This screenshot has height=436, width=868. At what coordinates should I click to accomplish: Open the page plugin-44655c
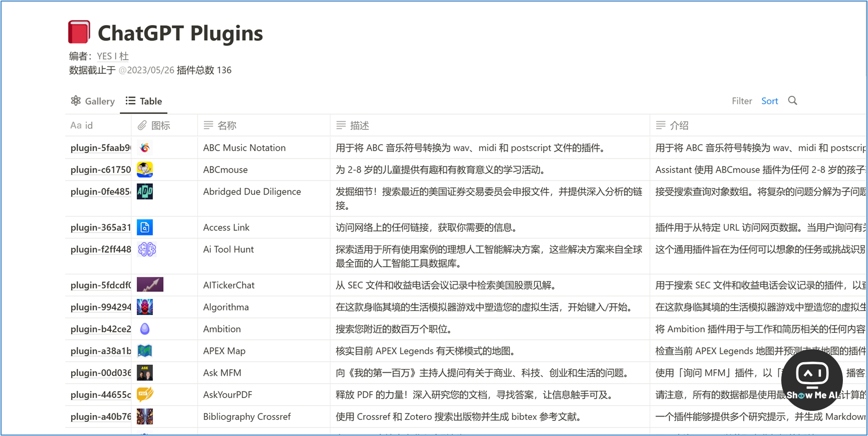click(100, 395)
